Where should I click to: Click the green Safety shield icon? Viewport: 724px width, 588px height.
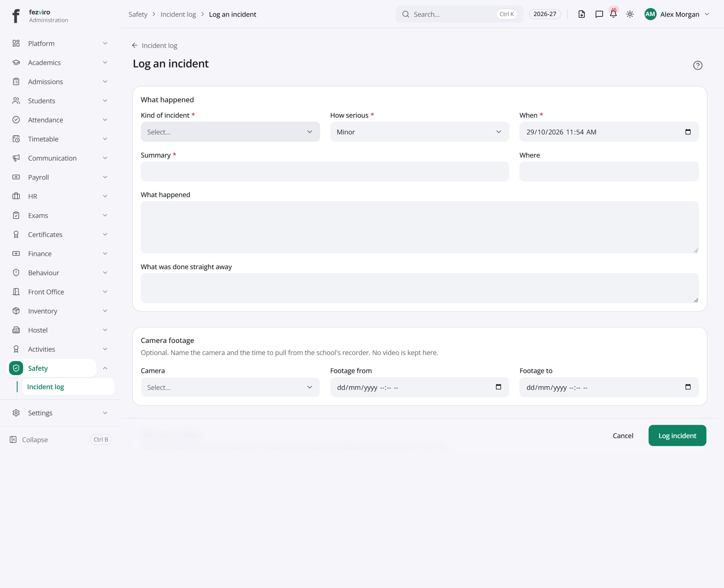16,368
